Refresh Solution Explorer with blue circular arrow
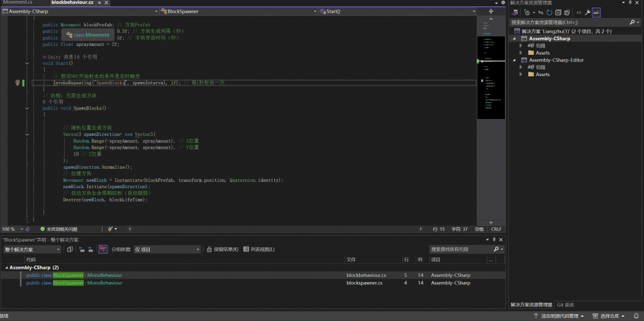The height and width of the screenshot is (321, 644). (x=549, y=13)
